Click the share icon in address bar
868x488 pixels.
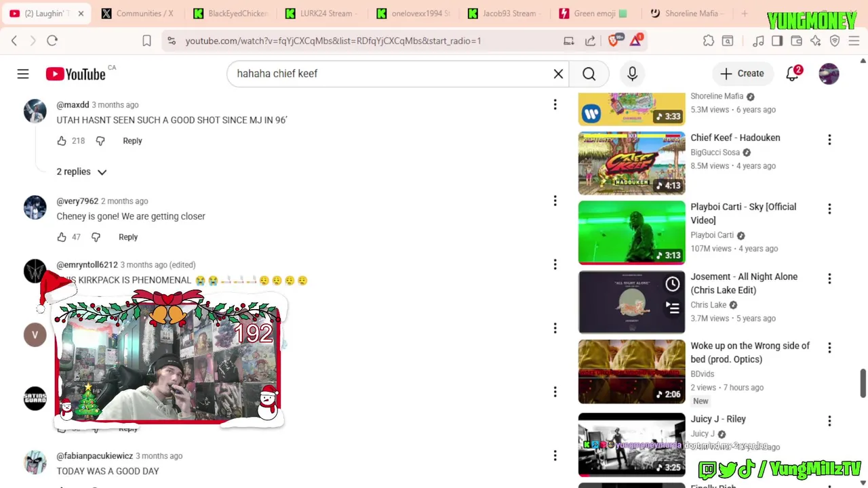click(x=590, y=41)
